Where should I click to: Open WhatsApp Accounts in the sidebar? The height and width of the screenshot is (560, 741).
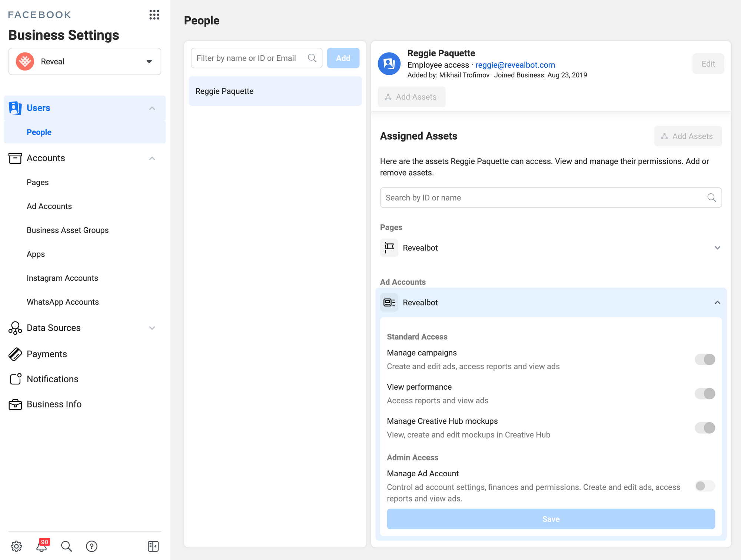tap(63, 302)
